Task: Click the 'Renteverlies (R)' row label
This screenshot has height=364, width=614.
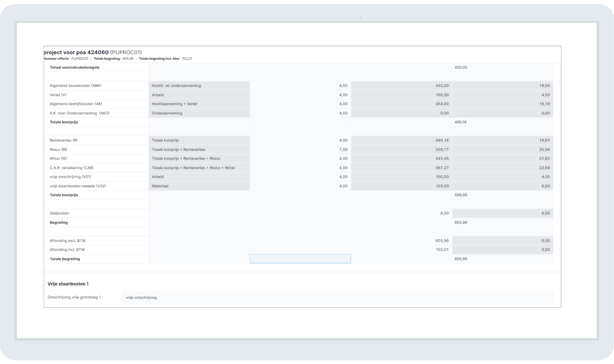Action: (x=64, y=140)
